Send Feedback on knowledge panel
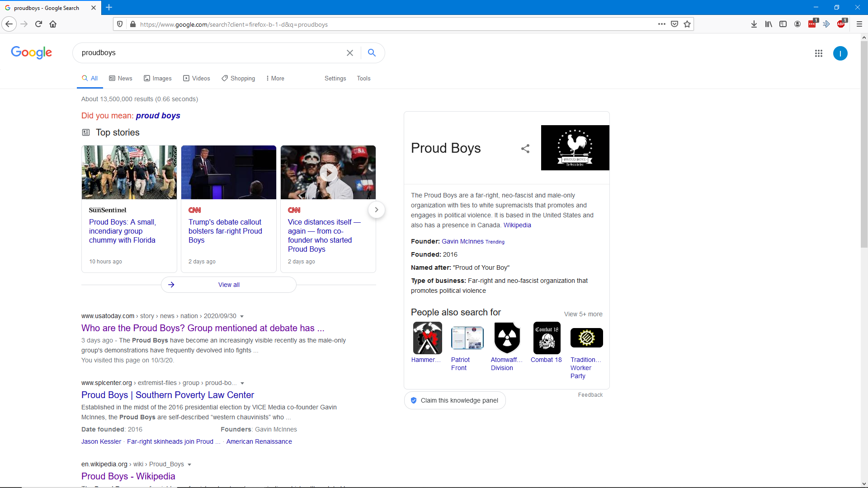This screenshot has width=868, height=488. tap(590, 395)
